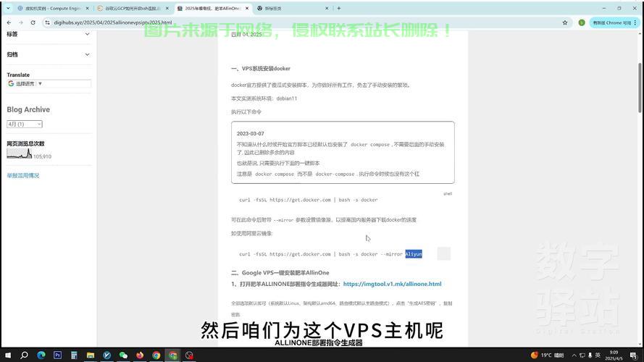Click the page view count 105,910
This screenshot has height=362, width=644.
[x=42, y=156]
